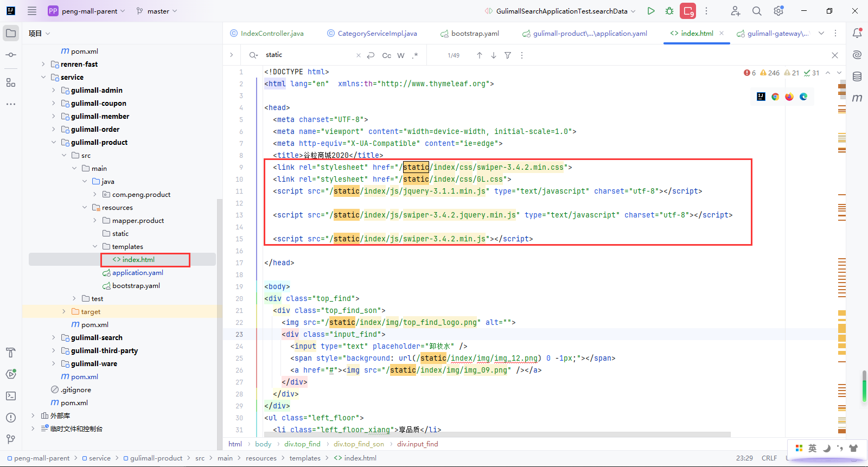Open the Services tool window
Image resolution: width=868 pixels, height=467 pixels.
coord(11,374)
